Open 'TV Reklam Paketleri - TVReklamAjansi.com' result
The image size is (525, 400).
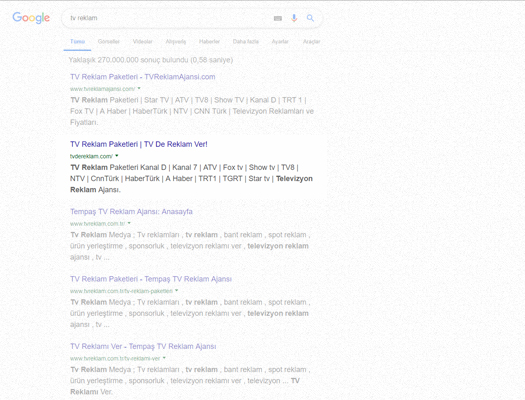pyautogui.click(x=143, y=77)
